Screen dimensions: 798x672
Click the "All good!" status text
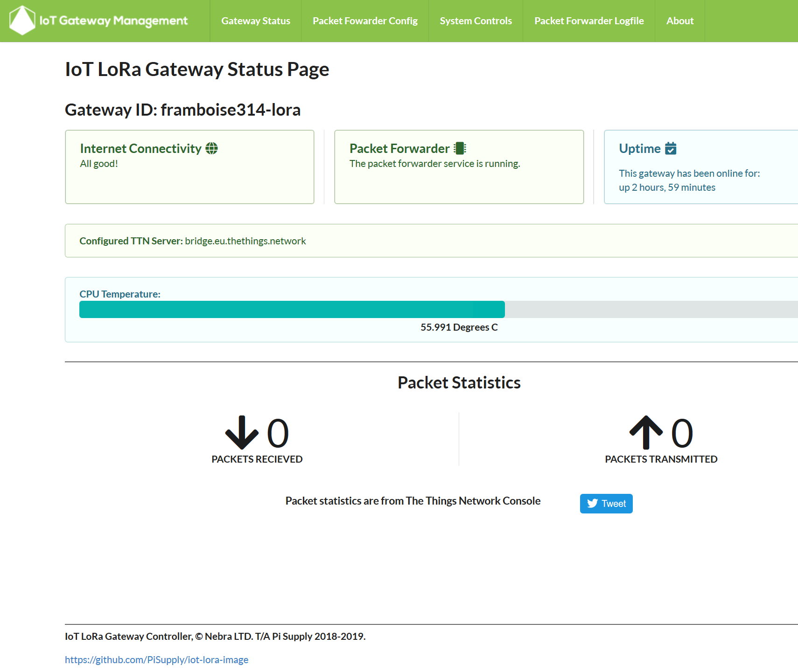click(x=99, y=164)
